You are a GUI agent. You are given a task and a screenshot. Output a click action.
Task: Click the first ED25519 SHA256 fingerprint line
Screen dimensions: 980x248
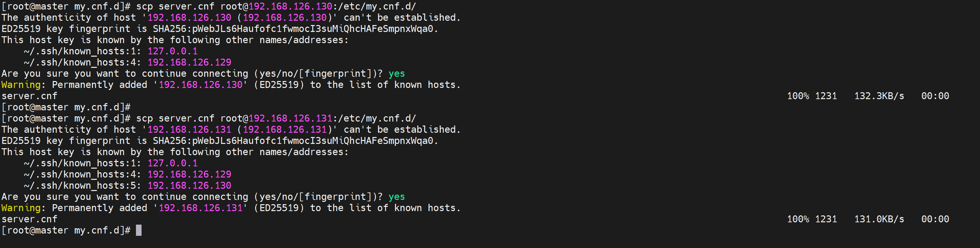coord(219,29)
